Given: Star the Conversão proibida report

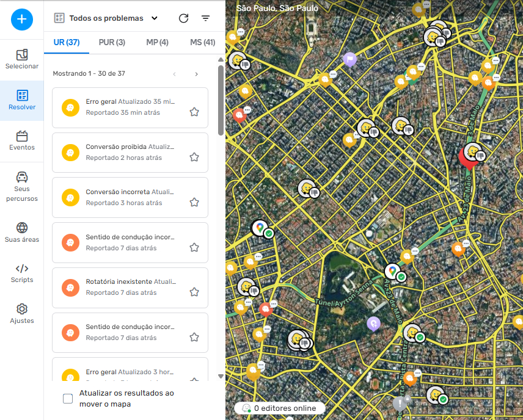Looking at the screenshot, I should click(194, 157).
